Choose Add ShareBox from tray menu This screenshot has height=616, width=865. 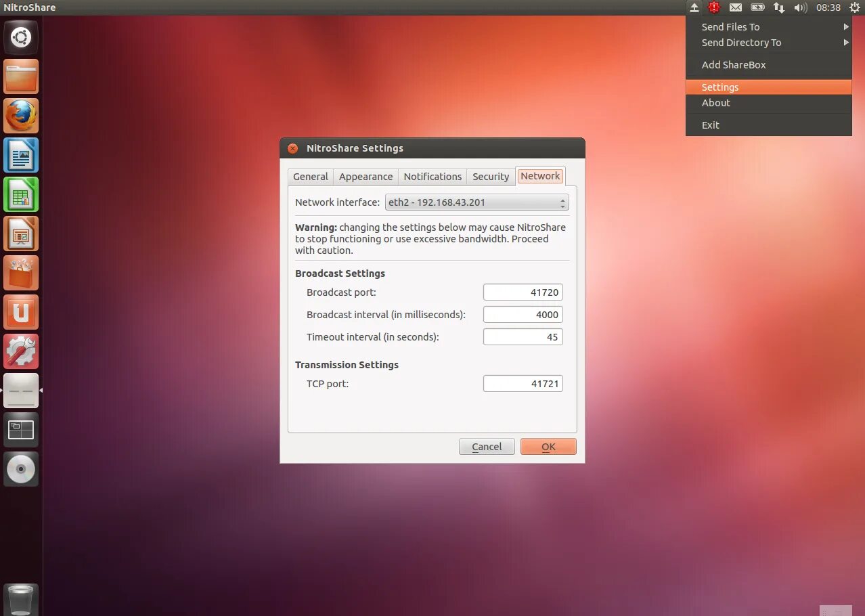(x=769, y=65)
